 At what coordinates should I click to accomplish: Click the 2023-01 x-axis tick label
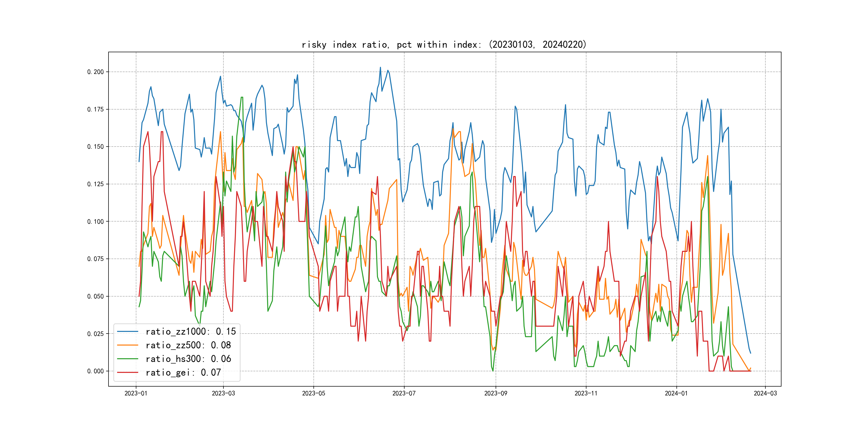136,393
